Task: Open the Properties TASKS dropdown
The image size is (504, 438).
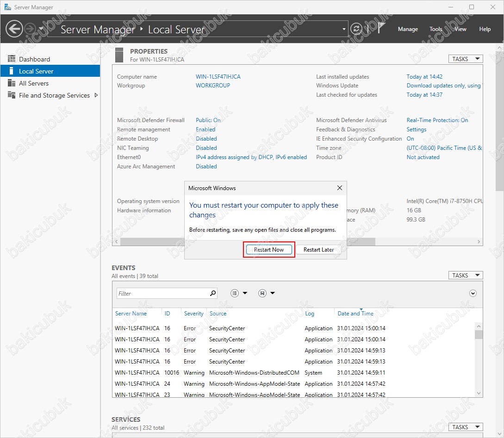Action: 466,59
